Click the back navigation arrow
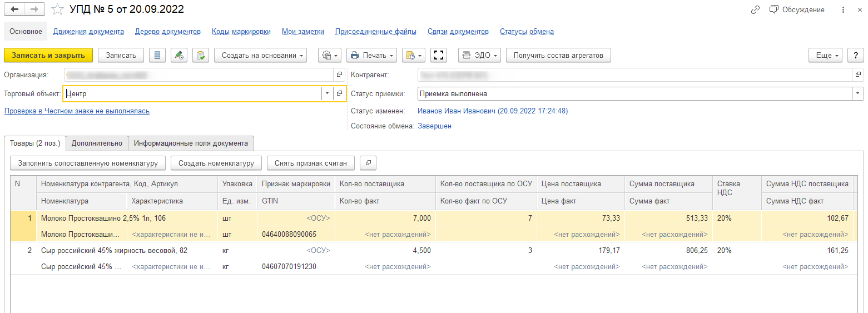This screenshot has height=313, width=868. tap(15, 9)
